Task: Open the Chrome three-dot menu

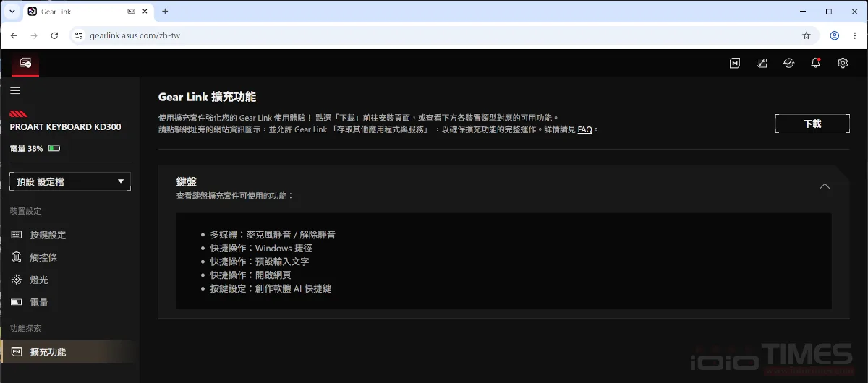Action: 854,35
